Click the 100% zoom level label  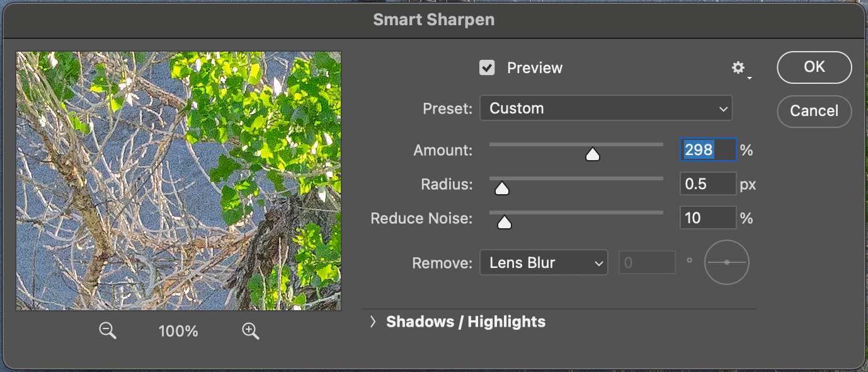[178, 330]
